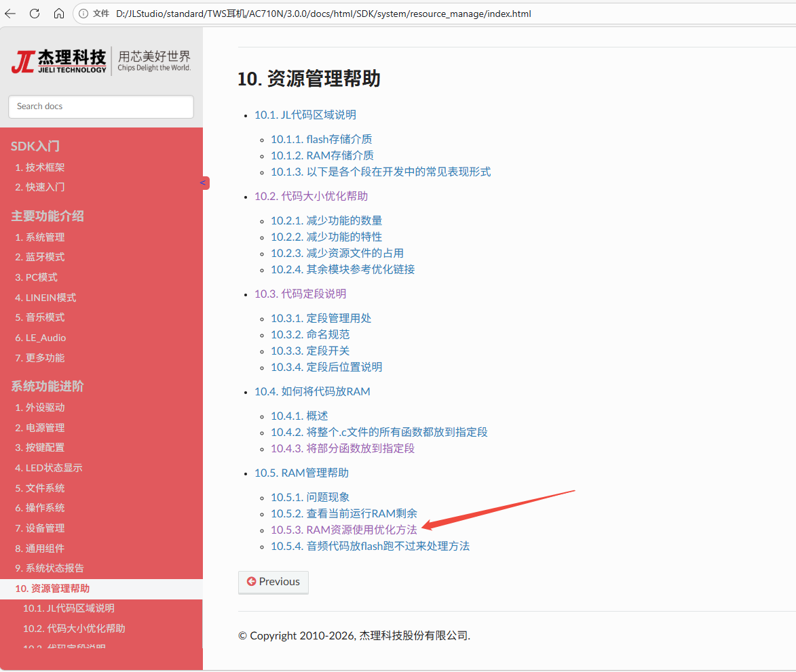Open the 10.2.1. 减少功能的数量 link
796x672 pixels.
pos(326,220)
